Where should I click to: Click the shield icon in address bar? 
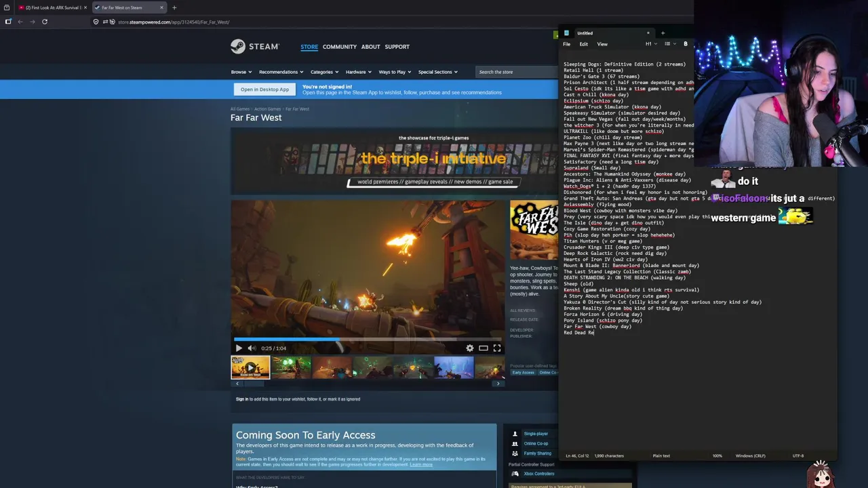(96, 22)
